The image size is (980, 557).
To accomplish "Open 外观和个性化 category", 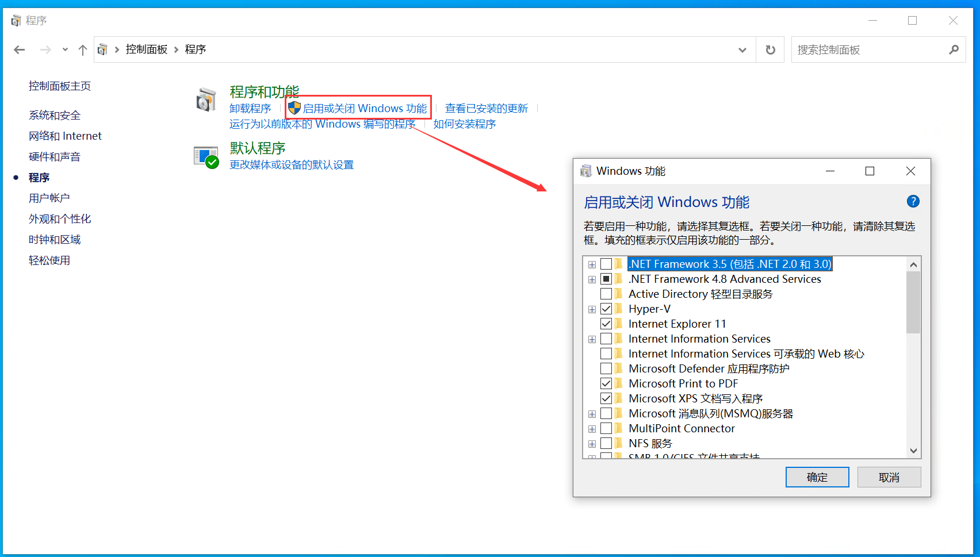I will pos(60,219).
